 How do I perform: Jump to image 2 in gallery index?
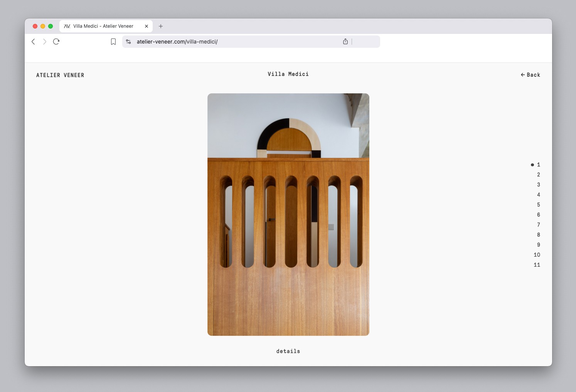coord(538,175)
